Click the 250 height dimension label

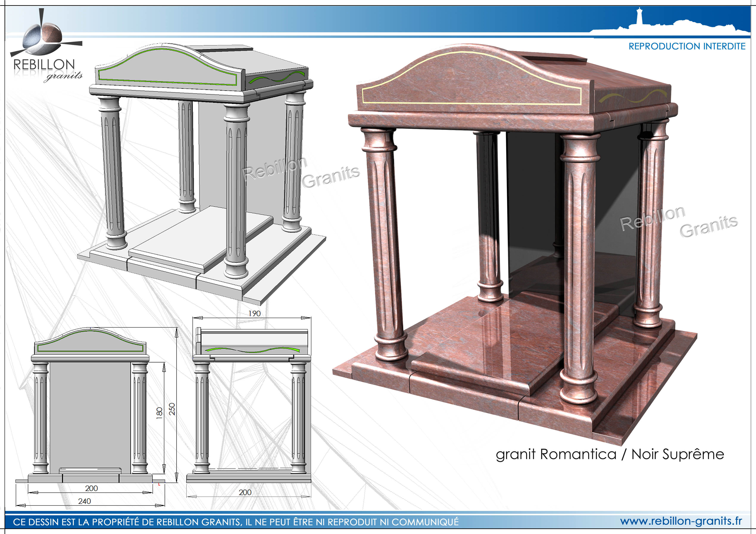pos(172,409)
